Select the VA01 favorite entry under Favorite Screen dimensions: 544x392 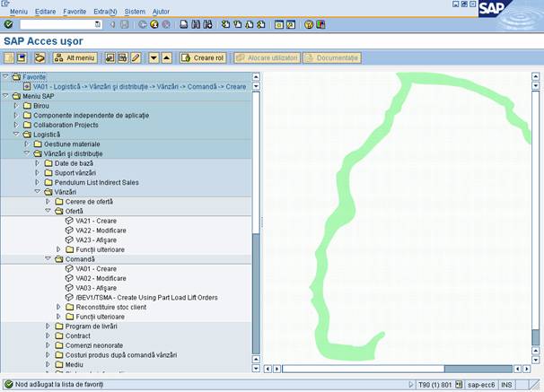click(139, 86)
